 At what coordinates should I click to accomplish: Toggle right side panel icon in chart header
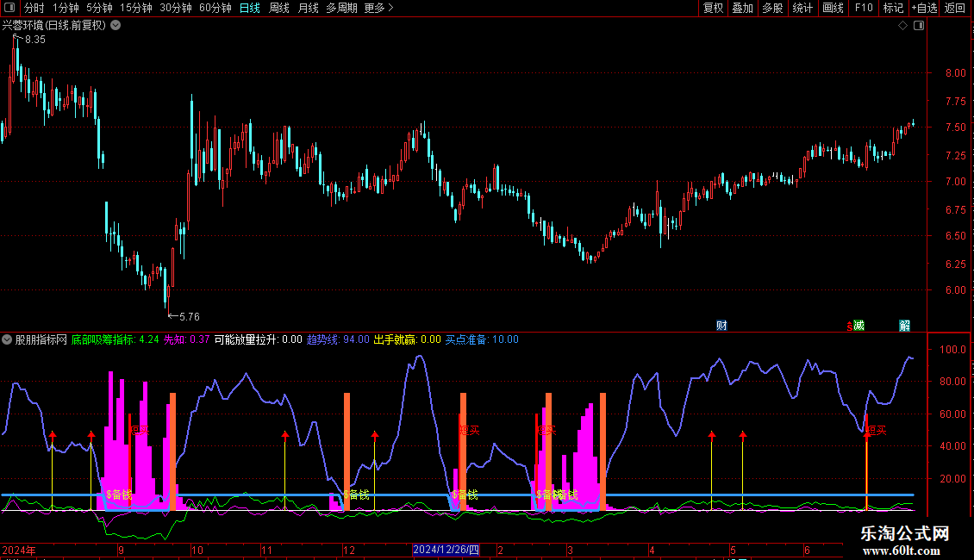(x=918, y=26)
